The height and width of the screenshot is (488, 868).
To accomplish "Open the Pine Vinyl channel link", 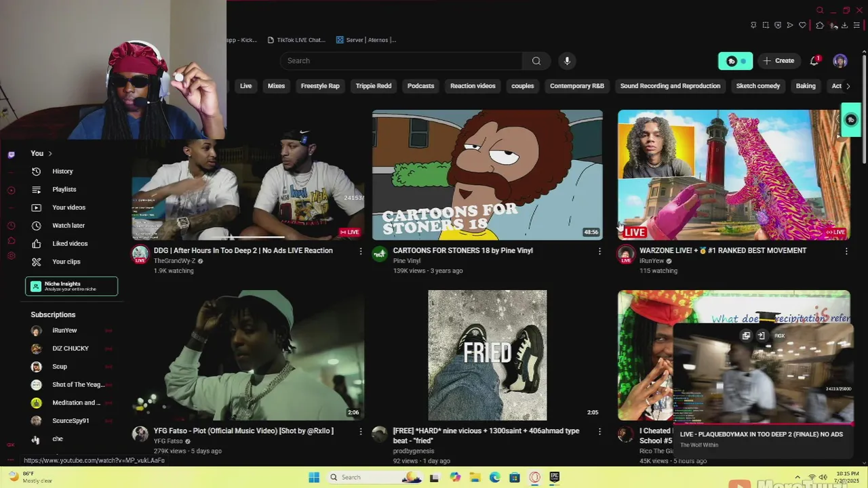I will click(407, 261).
